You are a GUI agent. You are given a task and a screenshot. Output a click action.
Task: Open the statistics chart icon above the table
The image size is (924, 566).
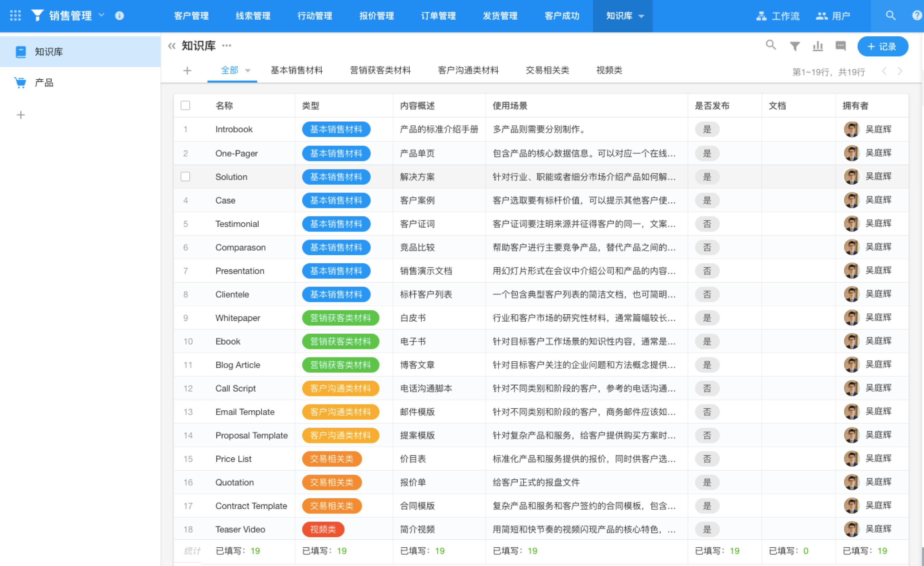818,46
